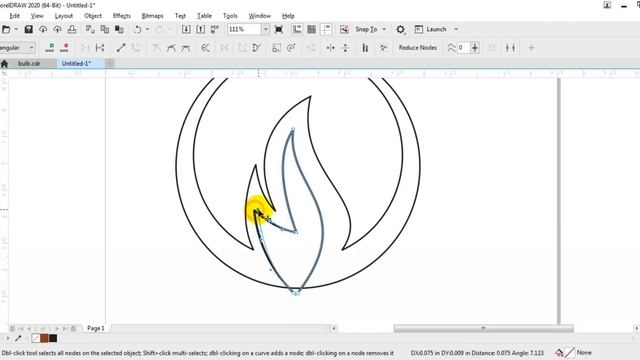
Task: Click the Rotate or skew nodes icon
Action: tap(291, 48)
